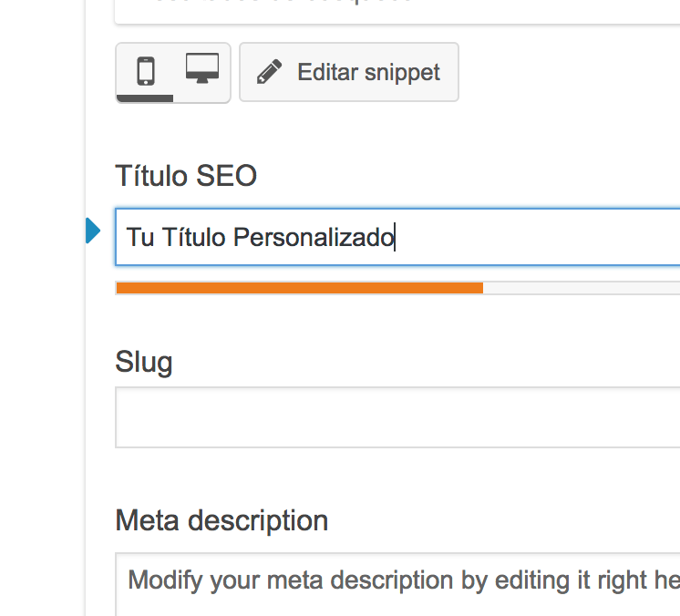680x616 pixels.
Task: Click the word Personalizado in the title field
Action: 314,237
